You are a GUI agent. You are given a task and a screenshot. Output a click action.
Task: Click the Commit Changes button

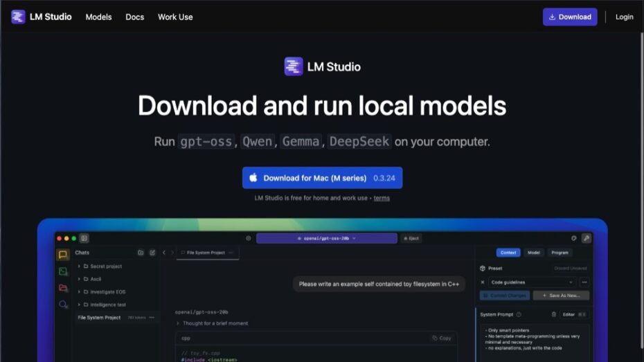point(505,296)
